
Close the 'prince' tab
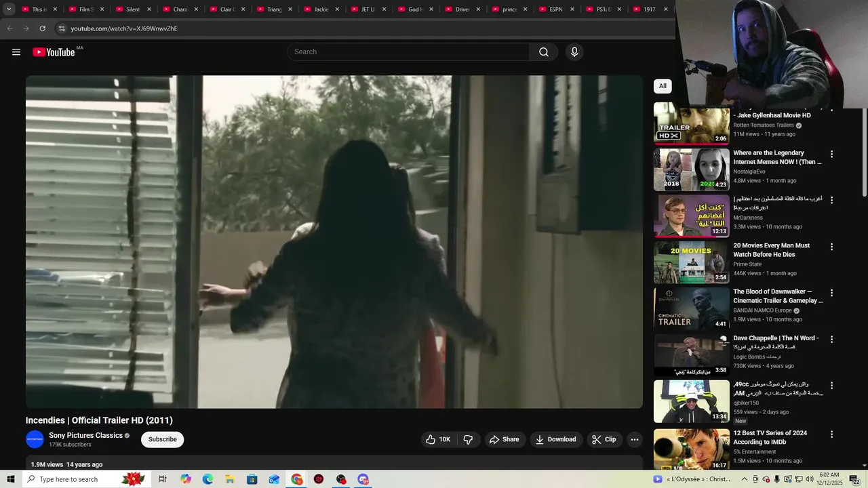525,9
